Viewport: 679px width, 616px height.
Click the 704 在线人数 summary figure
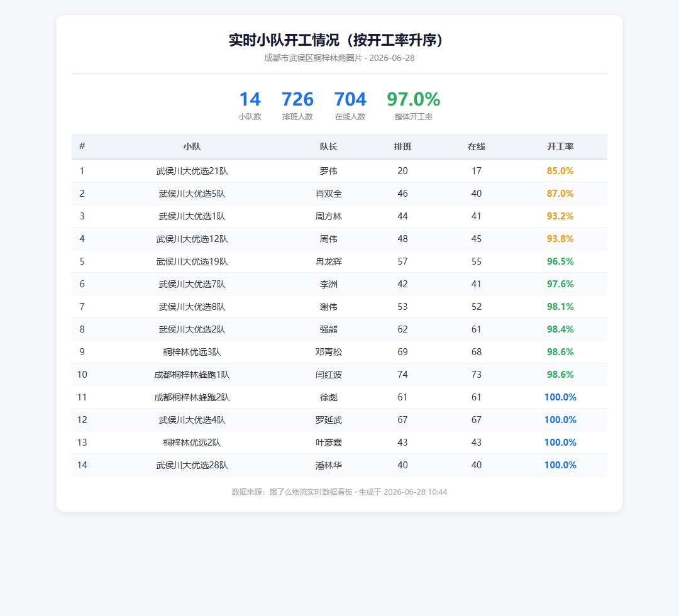350,105
